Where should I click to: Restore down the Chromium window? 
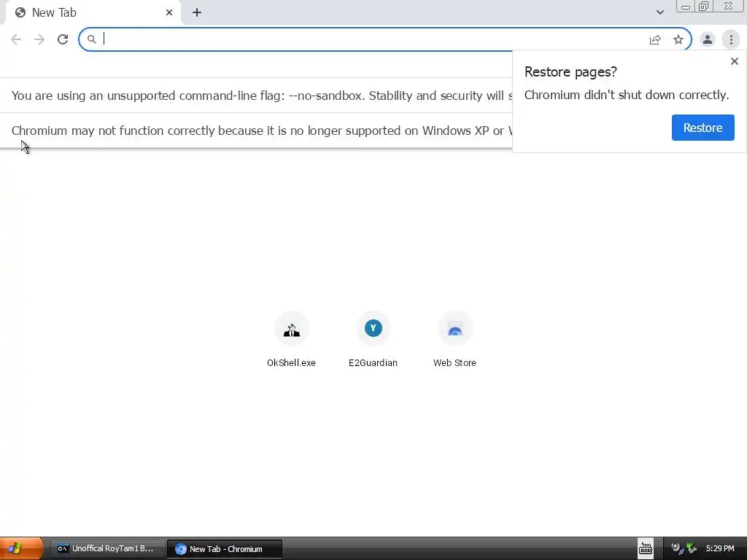703,7
